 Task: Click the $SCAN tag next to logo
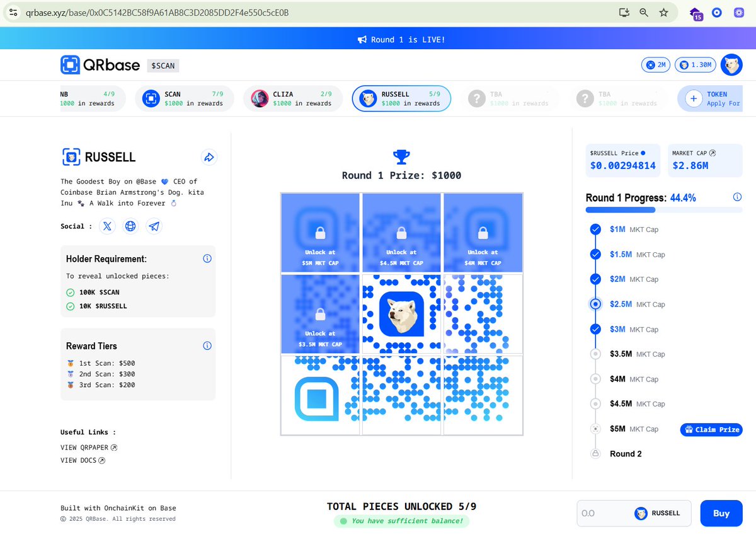[163, 66]
